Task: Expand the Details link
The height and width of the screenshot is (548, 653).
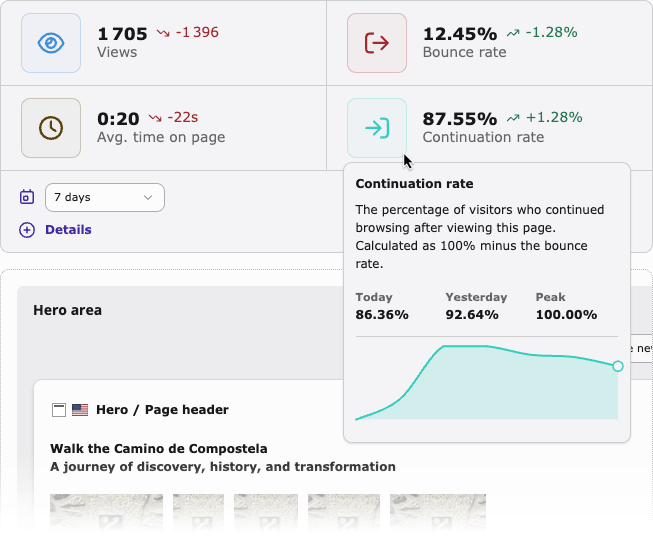Action: pos(68,230)
